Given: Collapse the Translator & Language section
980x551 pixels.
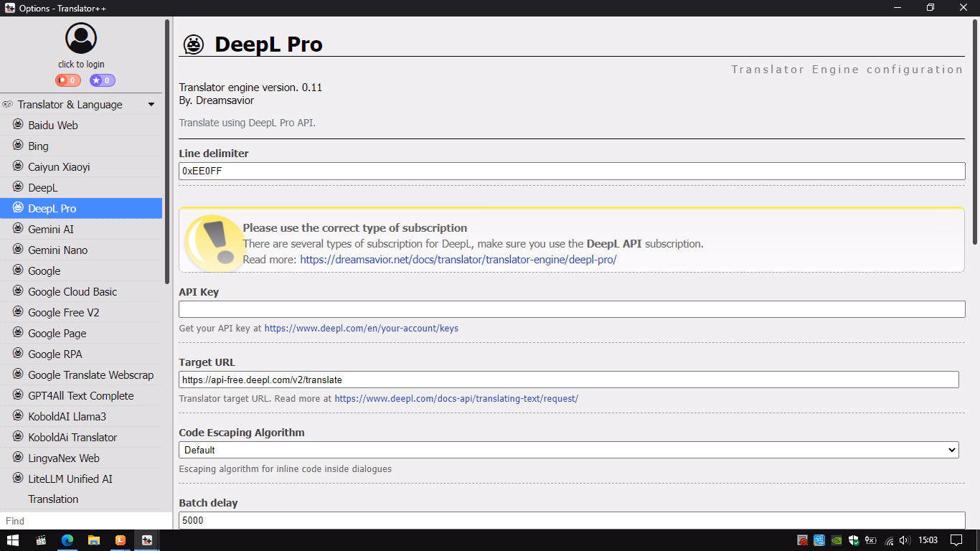Looking at the screenshot, I should pos(151,105).
